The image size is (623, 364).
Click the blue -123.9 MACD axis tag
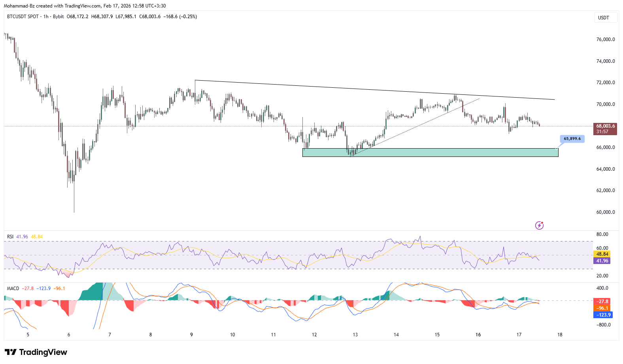coord(603,315)
